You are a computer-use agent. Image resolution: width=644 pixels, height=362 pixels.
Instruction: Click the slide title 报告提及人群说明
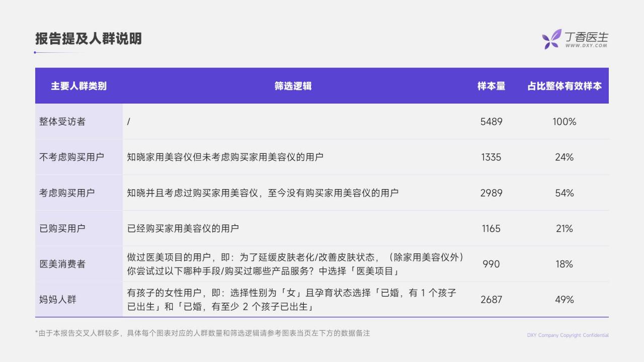click(89, 39)
